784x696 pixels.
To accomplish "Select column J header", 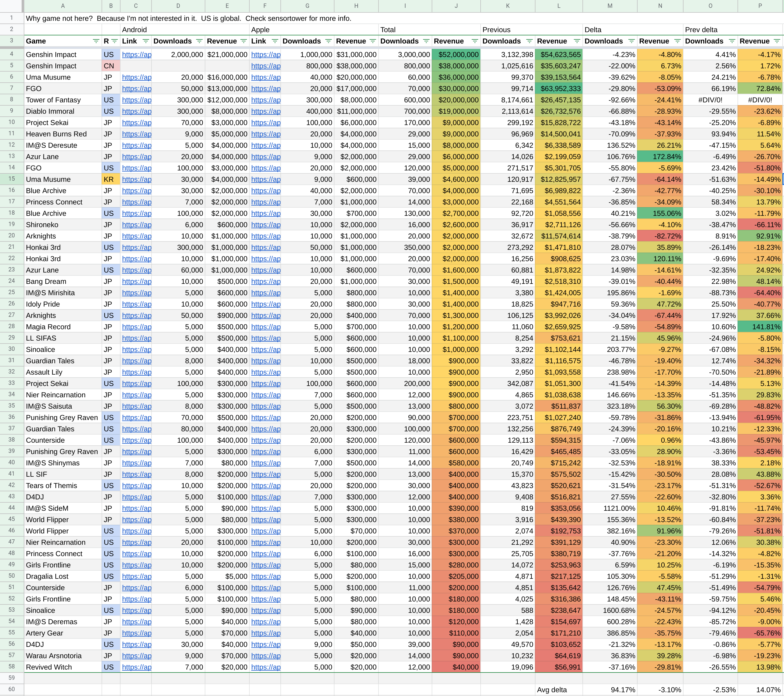I will coord(456,6).
